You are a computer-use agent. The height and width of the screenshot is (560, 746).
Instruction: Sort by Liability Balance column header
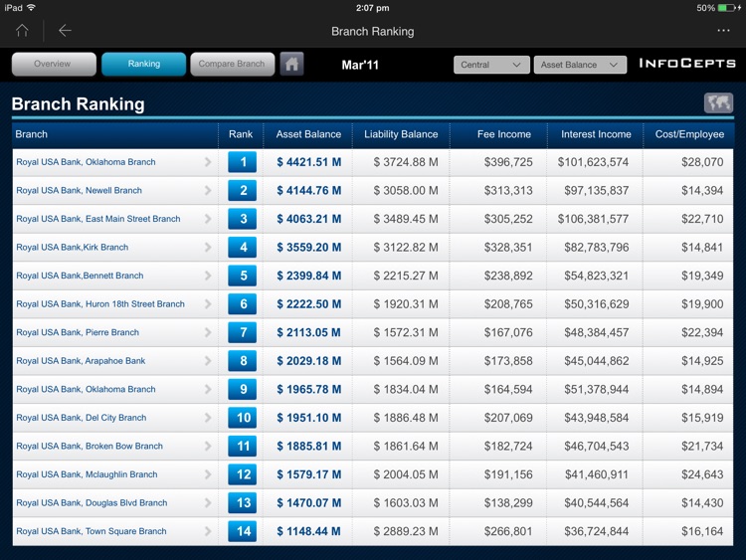[401, 134]
